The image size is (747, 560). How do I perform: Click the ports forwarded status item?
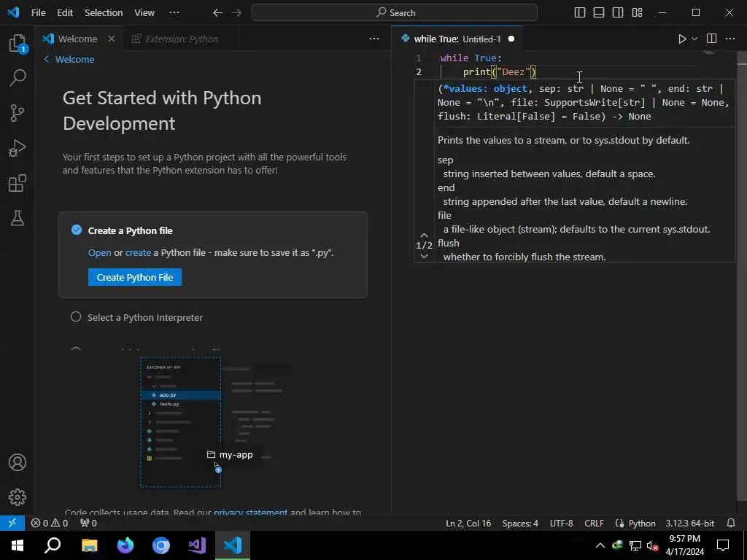pos(88,523)
